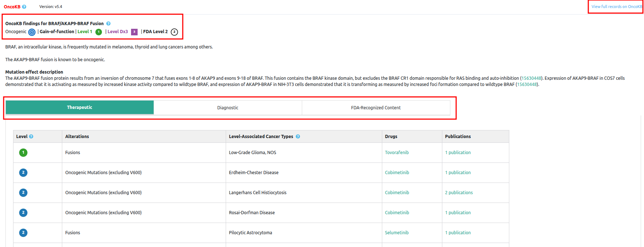
Task: Open View full records on OncoKB link
Action: [616, 7]
